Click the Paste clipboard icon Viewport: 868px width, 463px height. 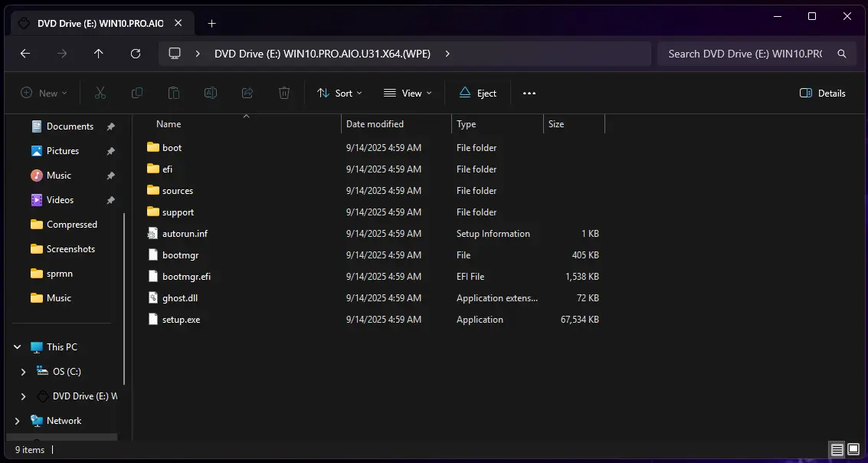[174, 93]
